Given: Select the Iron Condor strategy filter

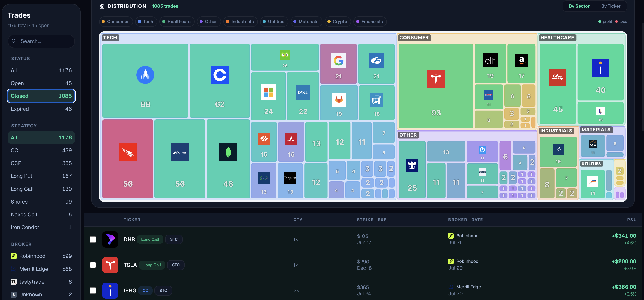Looking at the screenshot, I should 41,227.
